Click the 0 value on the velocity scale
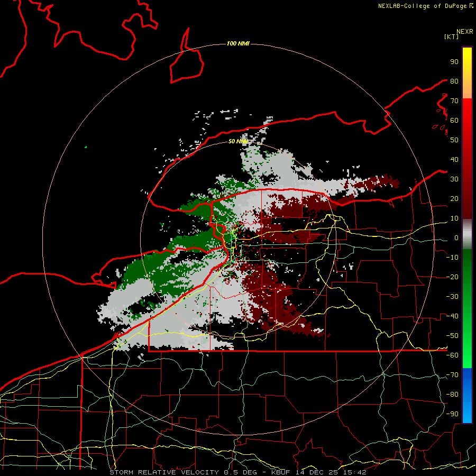 pos(456,237)
